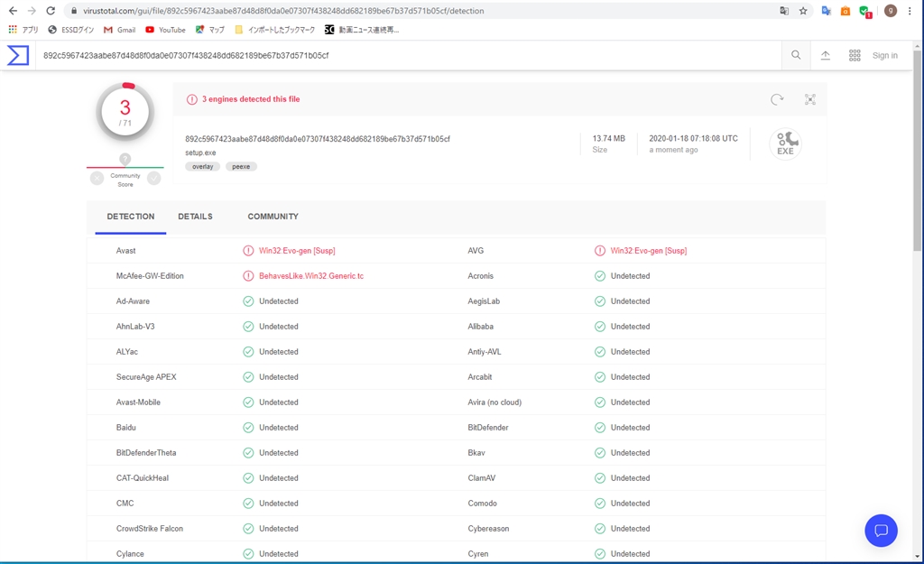Click the Acronis Undetected result
Viewport: 924px width, 564px height.
tap(630, 276)
